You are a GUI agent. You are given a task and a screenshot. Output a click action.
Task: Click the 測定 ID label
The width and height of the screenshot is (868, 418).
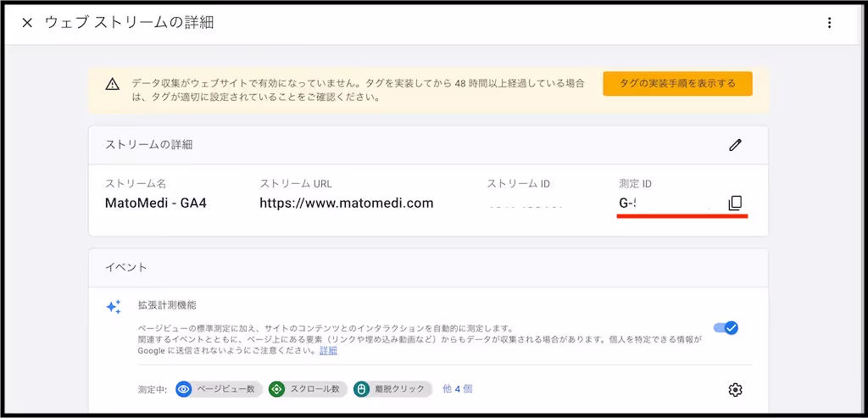pos(636,184)
